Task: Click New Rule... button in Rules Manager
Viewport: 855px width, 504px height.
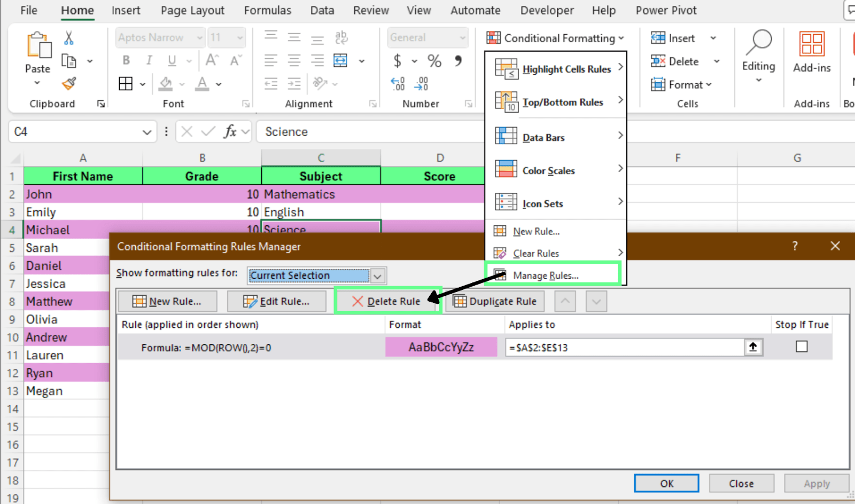Action: coord(167,301)
